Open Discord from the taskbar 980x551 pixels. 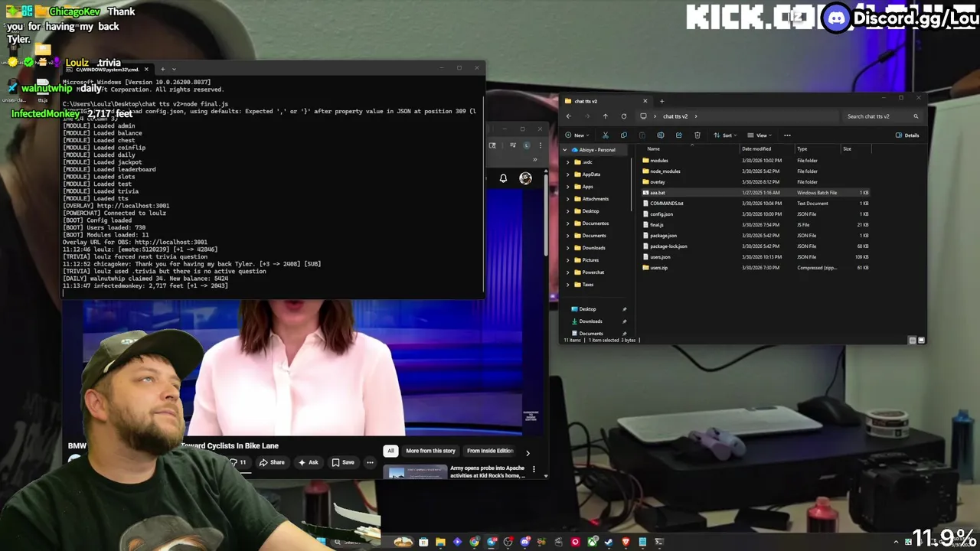(525, 542)
